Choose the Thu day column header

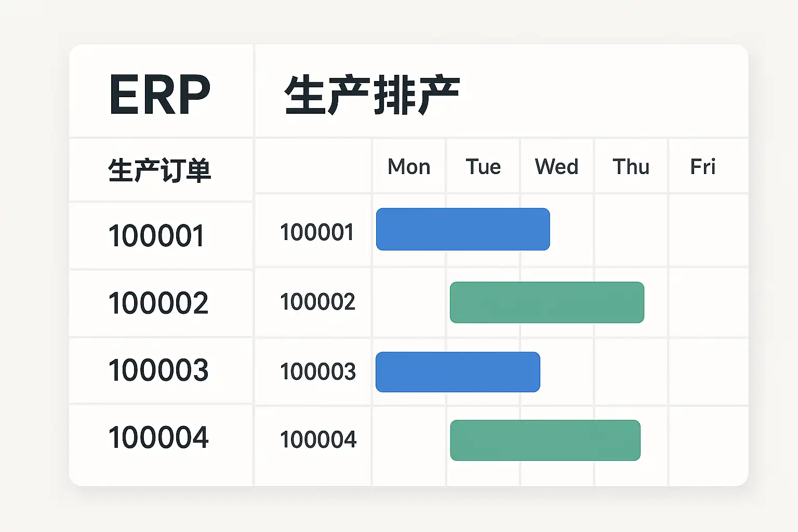click(631, 167)
